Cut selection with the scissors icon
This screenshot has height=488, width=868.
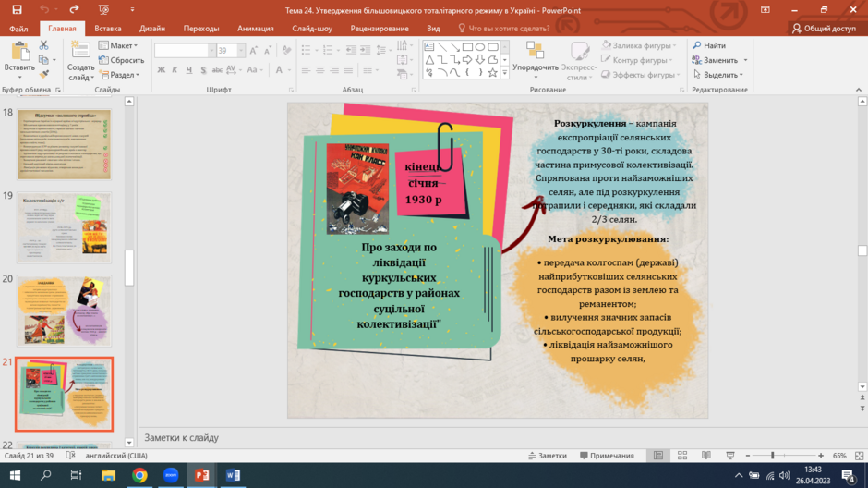tap(43, 45)
